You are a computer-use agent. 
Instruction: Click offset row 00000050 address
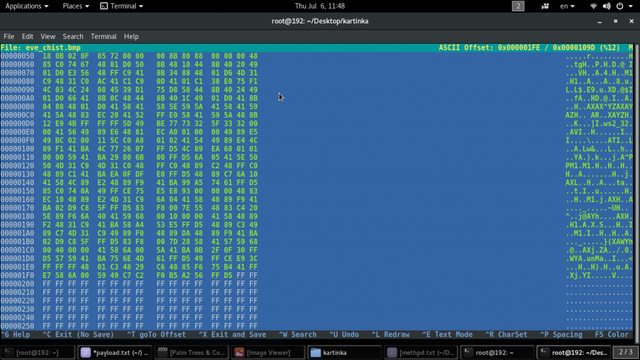pyautogui.click(x=18, y=56)
